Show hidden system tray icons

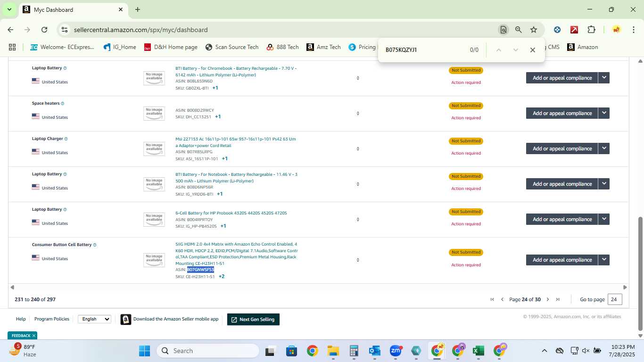[x=544, y=351]
